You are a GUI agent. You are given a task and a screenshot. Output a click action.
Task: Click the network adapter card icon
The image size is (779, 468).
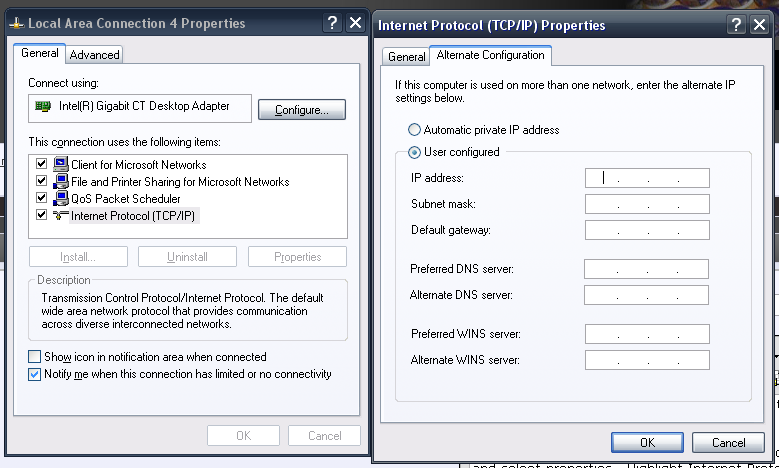pos(43,106)
